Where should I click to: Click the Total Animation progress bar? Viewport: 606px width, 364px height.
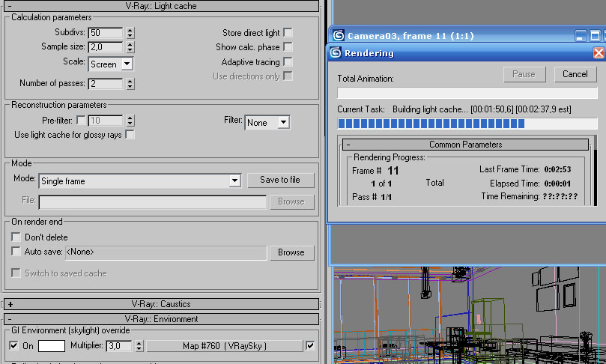(x=467, y=93)
